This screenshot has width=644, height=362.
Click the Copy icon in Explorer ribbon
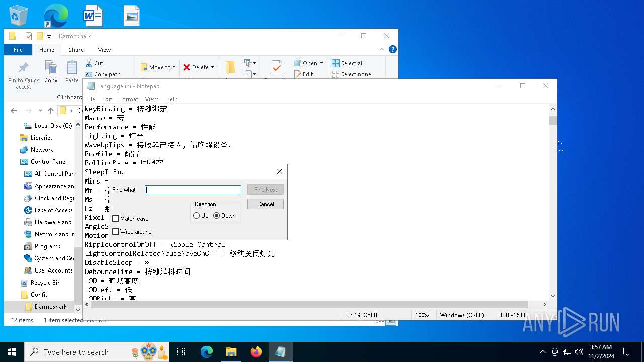tap(51, 68)
